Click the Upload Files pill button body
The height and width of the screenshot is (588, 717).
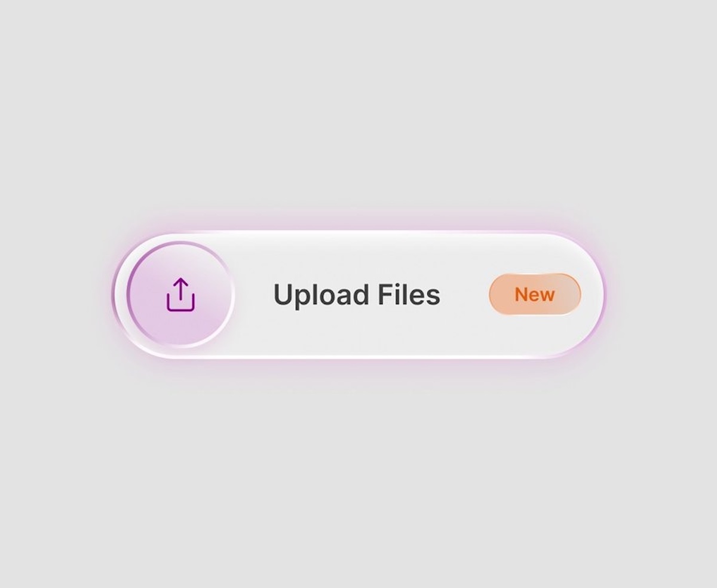click(358, 295)
